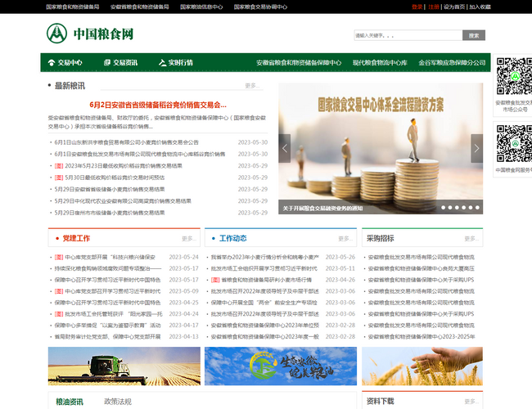Screen dimensions: 532x409
Task: Open news 5月29日安徽省省级储备小麦竞价销售交易结果
Action: 109,189
